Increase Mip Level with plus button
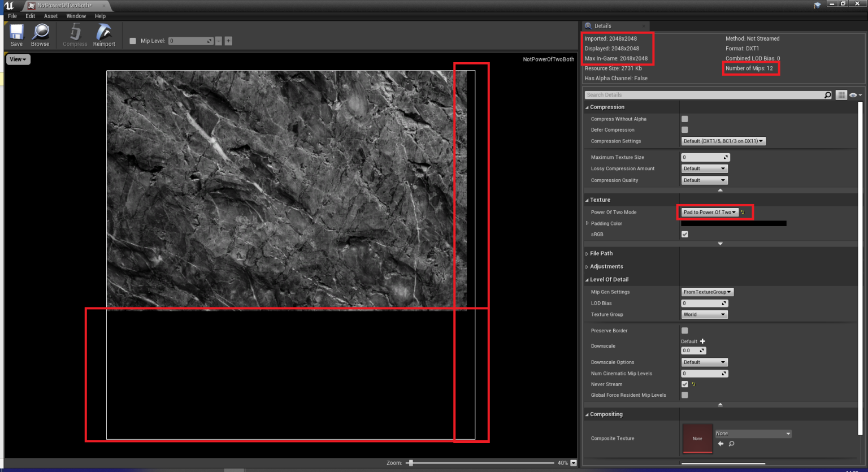The width and height of the screenshot is (868, 472). coord(228,41)
